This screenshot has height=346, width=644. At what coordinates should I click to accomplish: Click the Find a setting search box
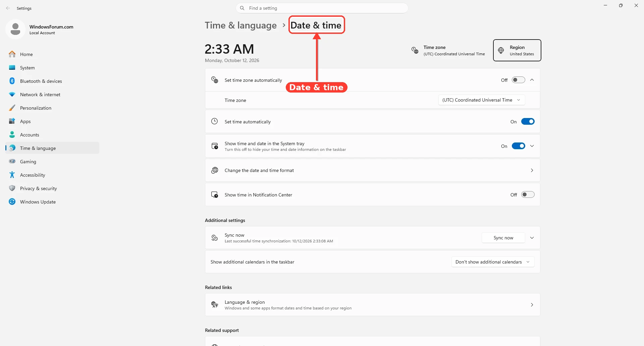tap(322, 8)
